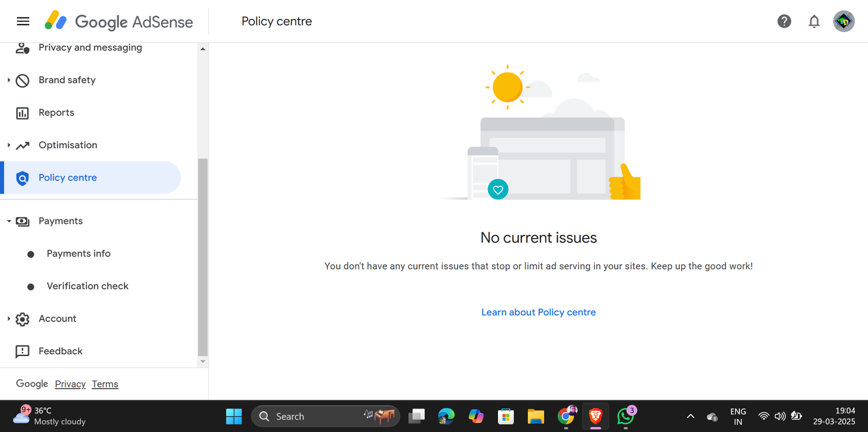The image size is (868, 432).
Task: Open Privacy and messaging menu item
Action: (x=90, y=48)
